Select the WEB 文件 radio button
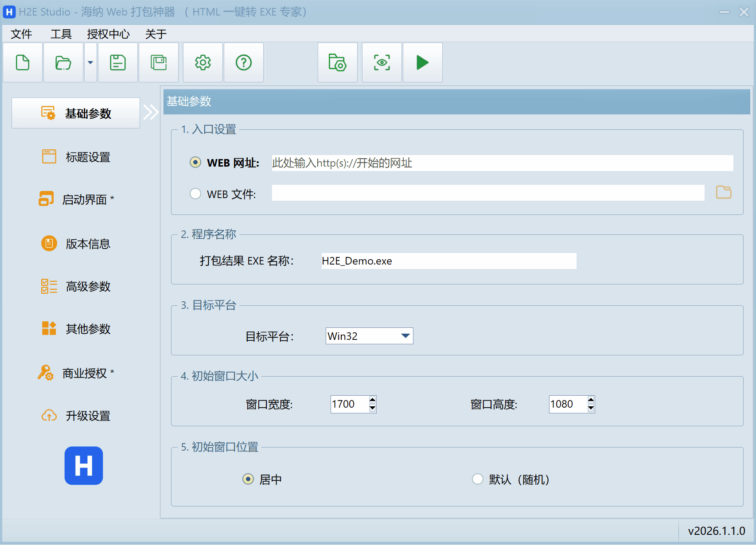Screen dimensions: 756x545 coord(195,194)
